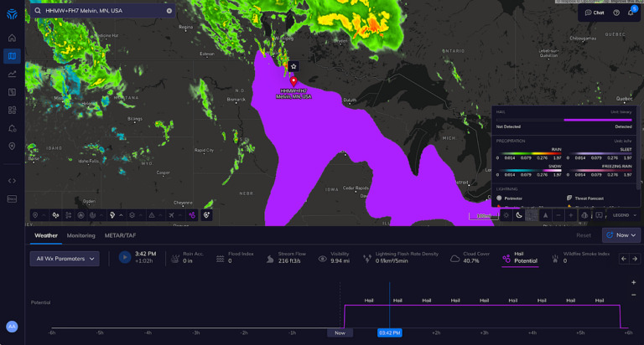Expand options beside the lightning layer
The width and height of the screenshot is (644, 345).
(x=121, y=215)
